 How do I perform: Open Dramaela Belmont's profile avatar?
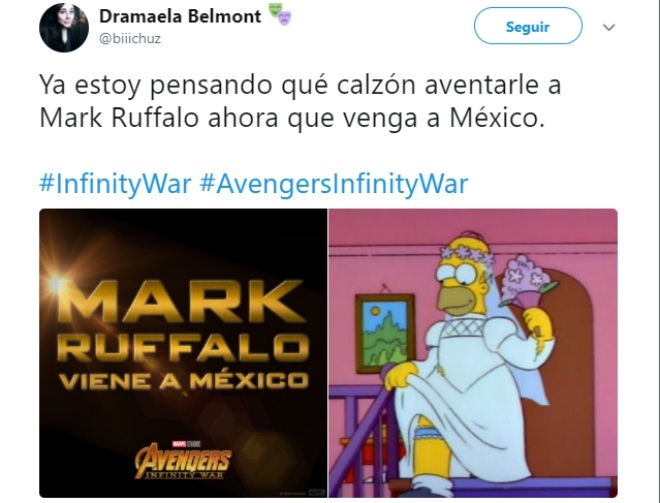point(64,28)
